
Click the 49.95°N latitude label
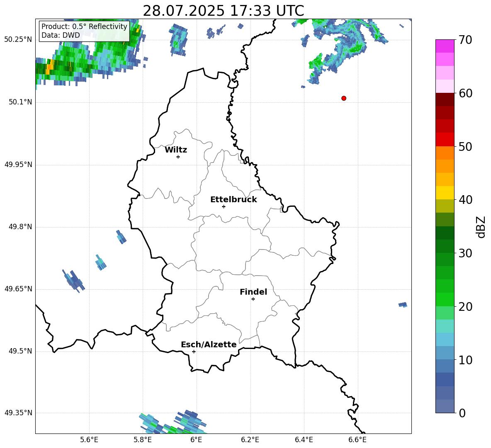pyautogui.click(x=18, y=165)
